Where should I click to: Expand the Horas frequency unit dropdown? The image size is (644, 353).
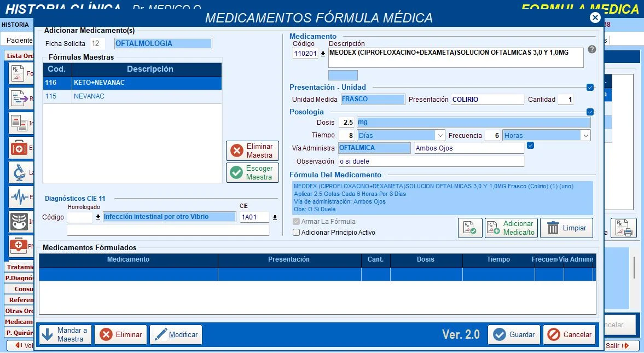[585, 135]
